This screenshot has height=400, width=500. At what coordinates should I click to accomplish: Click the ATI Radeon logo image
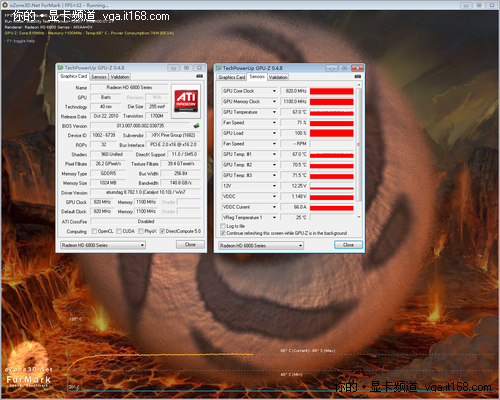coord(186,101)
